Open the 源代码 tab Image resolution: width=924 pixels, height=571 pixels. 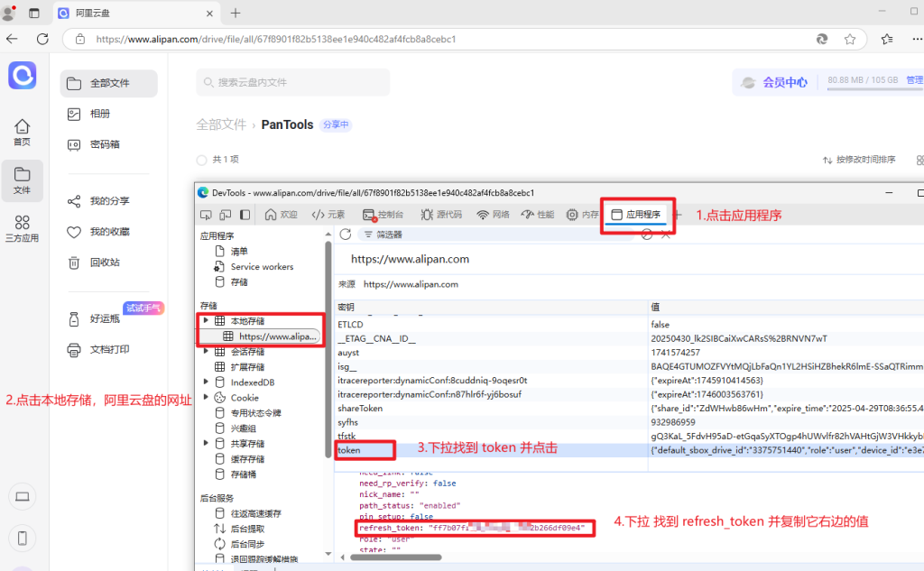coord(441,215)
